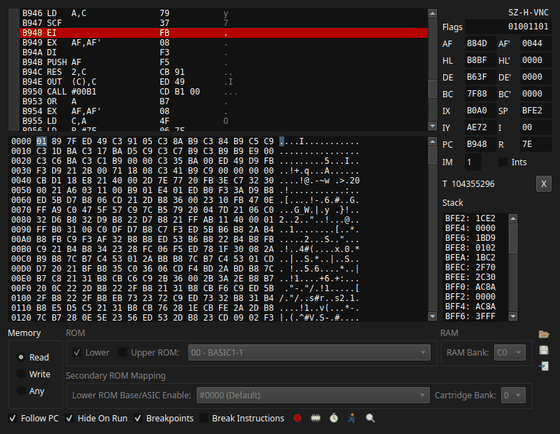
Task: Click the Flags value field 01001101
Action: [508, 26]
